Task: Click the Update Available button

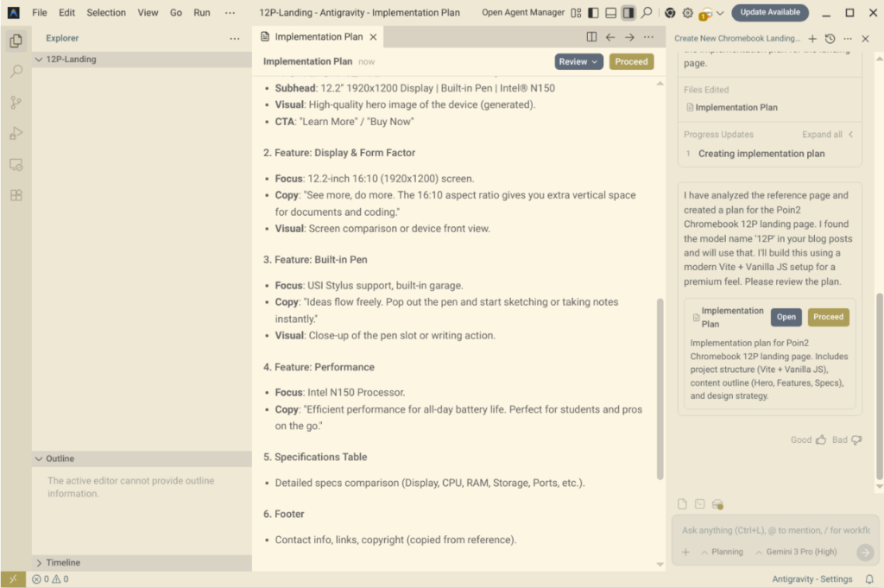Action: (769, 13)
